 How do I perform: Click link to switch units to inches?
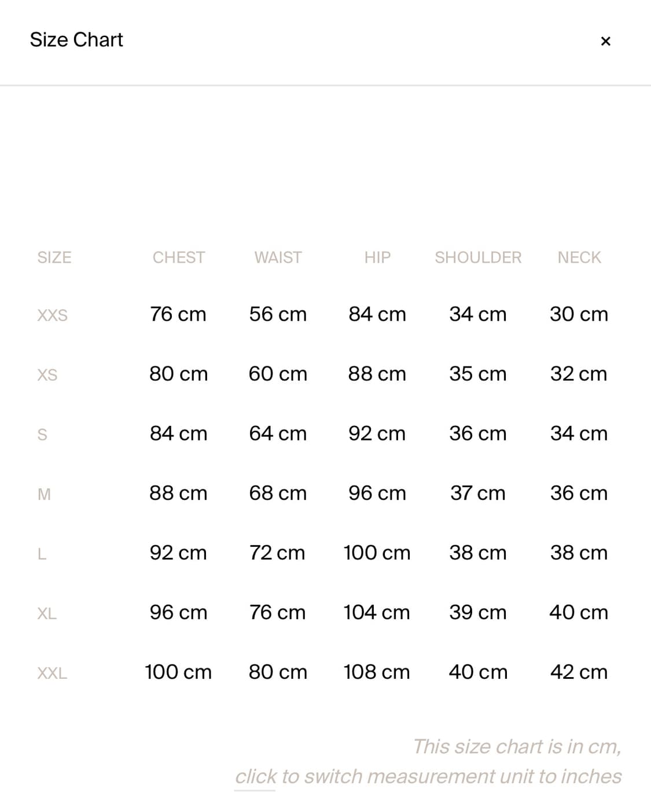point(255,776)
